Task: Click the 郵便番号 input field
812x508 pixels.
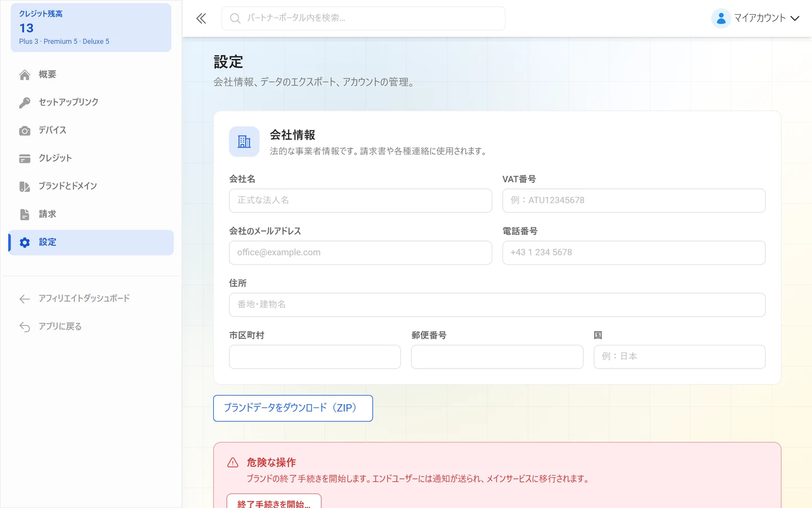Action: click(x=497, y=357)
